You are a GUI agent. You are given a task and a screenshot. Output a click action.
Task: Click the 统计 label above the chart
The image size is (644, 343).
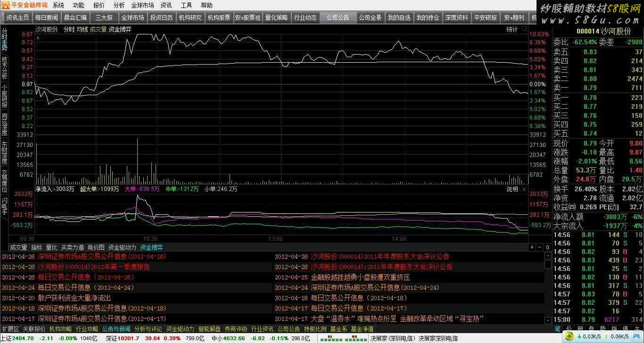tap(512, 29)
